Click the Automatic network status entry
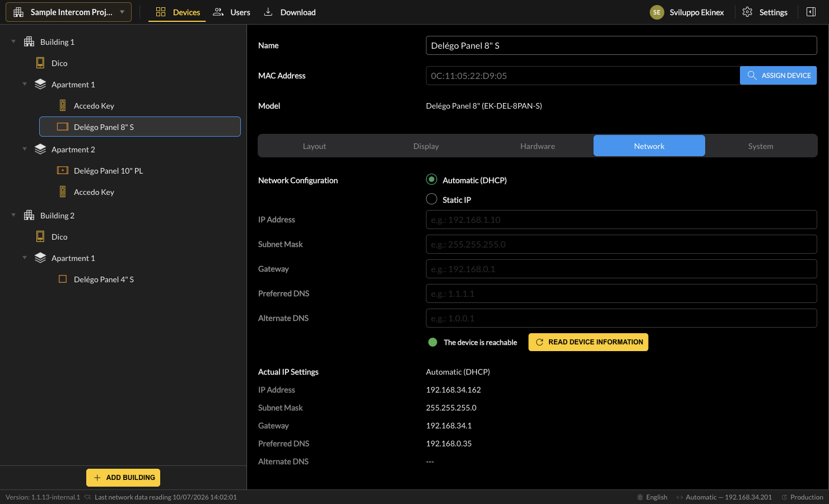This screenshot has width=829, height=504. tap(724, 497)
